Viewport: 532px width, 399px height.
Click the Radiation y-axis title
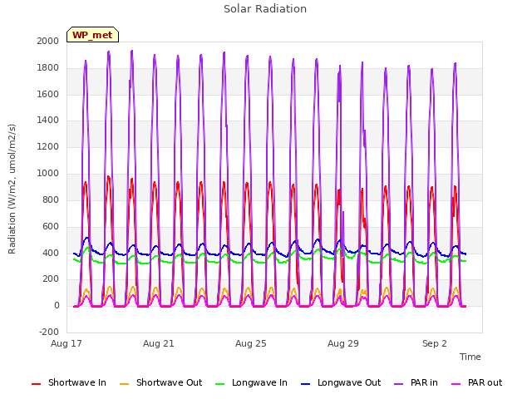point(12,189)
